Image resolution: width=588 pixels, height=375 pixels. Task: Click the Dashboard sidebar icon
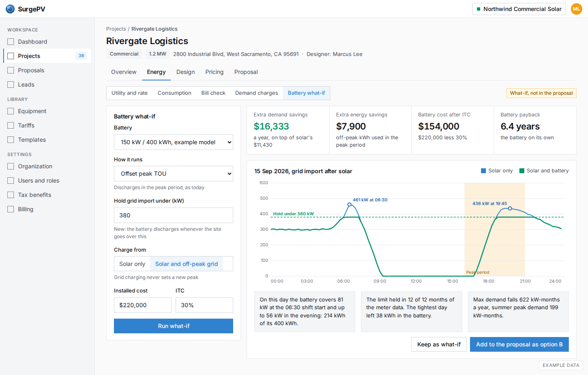pyautogui.click(x=11, y=42)
